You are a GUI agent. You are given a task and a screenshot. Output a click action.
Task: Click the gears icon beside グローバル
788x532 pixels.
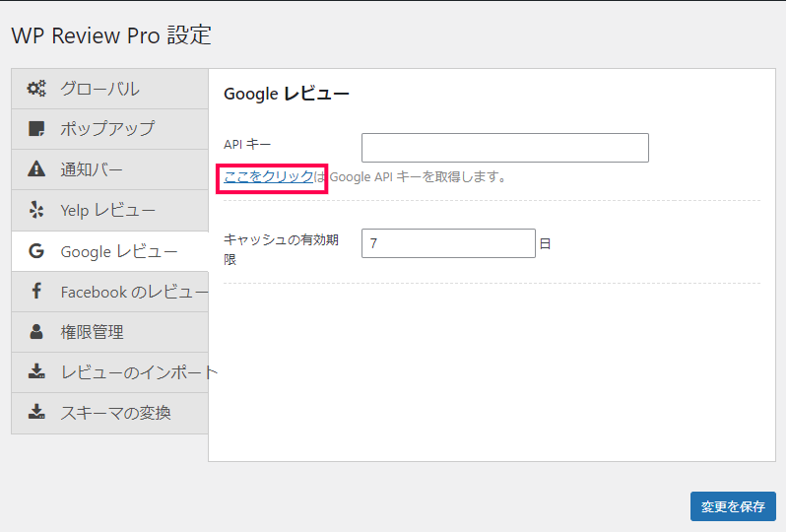point(36,89)
